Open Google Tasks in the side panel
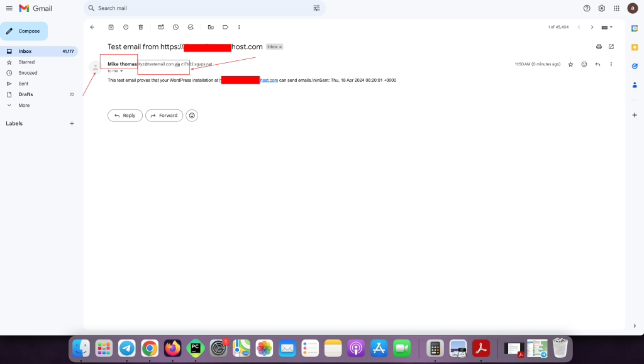The width and height of the screenshot is (644, 364). 635,66
